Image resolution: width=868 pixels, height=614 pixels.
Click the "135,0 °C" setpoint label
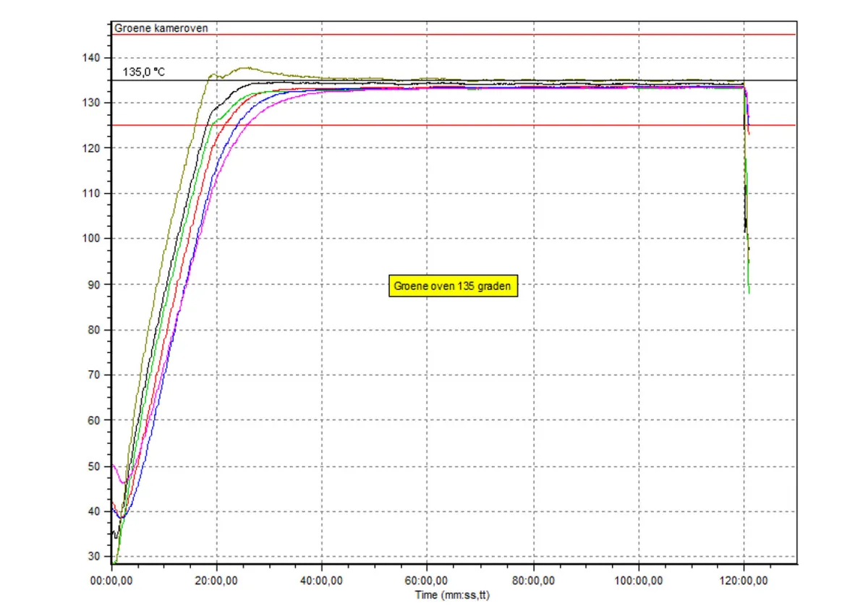pyautogui.click(x=144, y=72)
